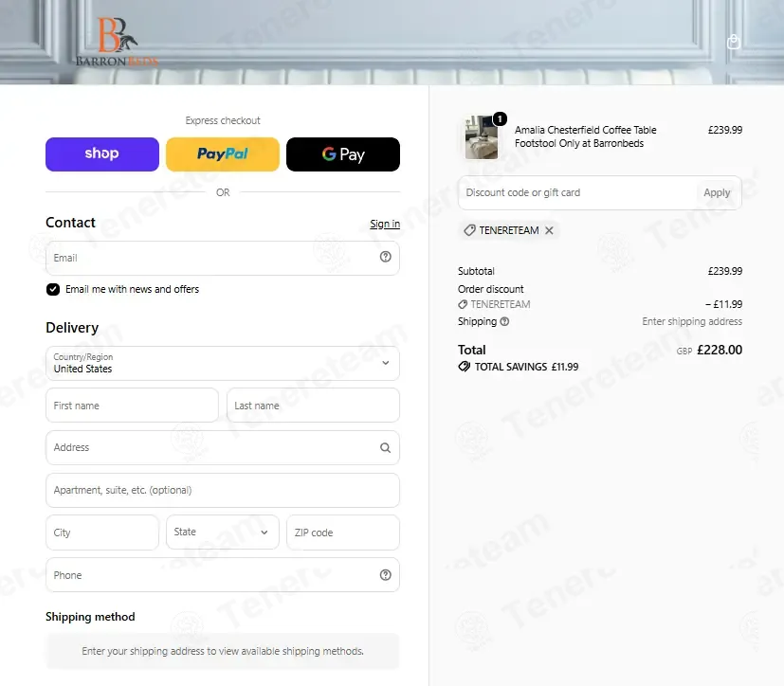Click the email field help icon

pos(385,257)
